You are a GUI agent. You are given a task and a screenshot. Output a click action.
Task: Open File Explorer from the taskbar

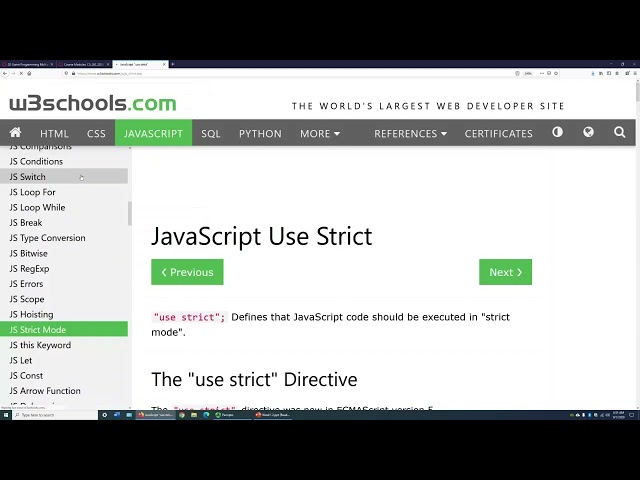(x=194, y=415)
